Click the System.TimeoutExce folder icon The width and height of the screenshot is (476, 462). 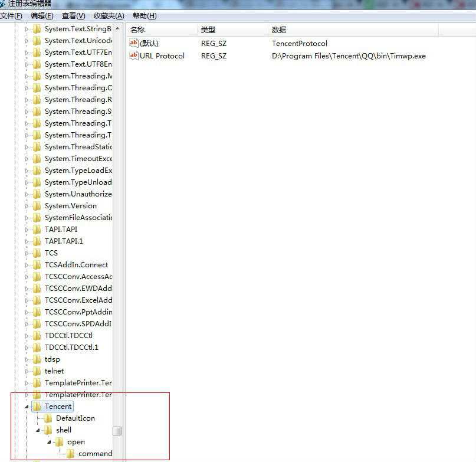pyautogui.click(x=37, y=159)
